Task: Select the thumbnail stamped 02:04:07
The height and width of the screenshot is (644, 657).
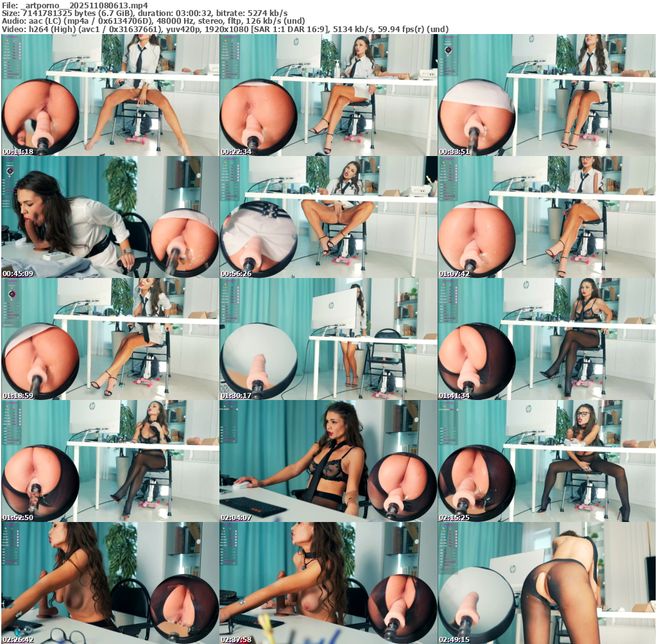Action: coord(328,461)
